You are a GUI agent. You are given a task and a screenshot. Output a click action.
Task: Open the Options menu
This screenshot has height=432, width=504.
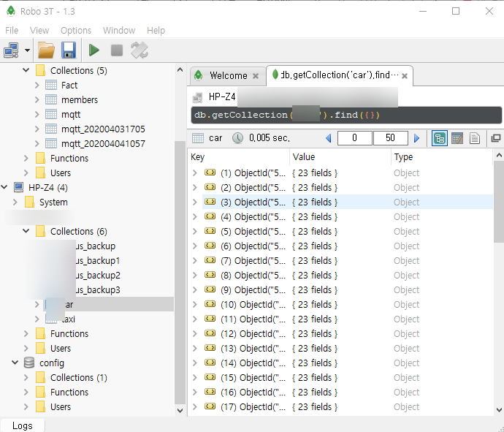(x=76, y=31)
